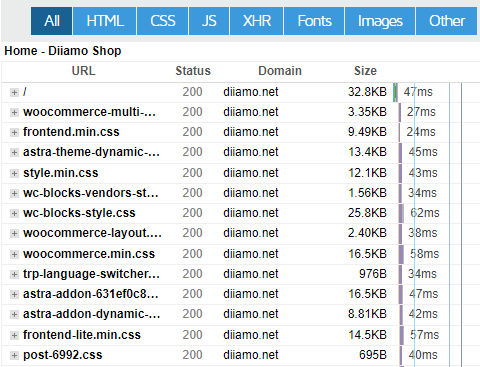The image size is (480, 367).
Task: Select the 14.5KB size cell
Action: pyautogui.click(x=367, y=335)
